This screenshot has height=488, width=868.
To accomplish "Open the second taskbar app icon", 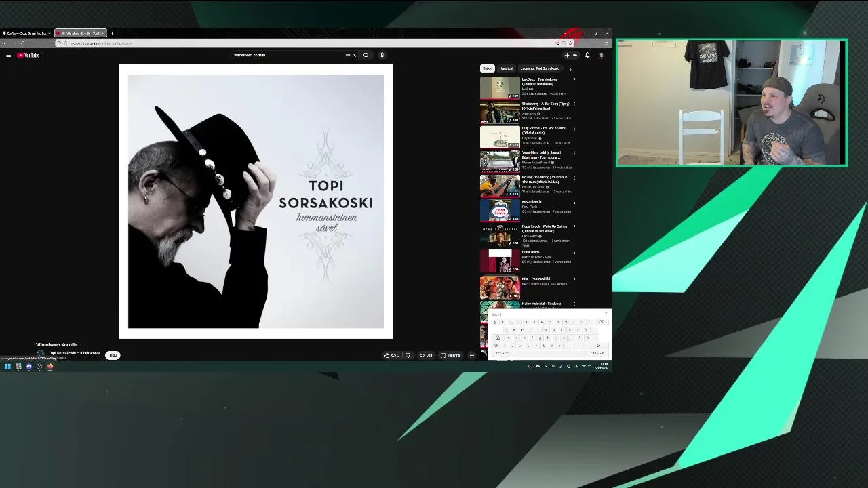I will pos(18,367).
